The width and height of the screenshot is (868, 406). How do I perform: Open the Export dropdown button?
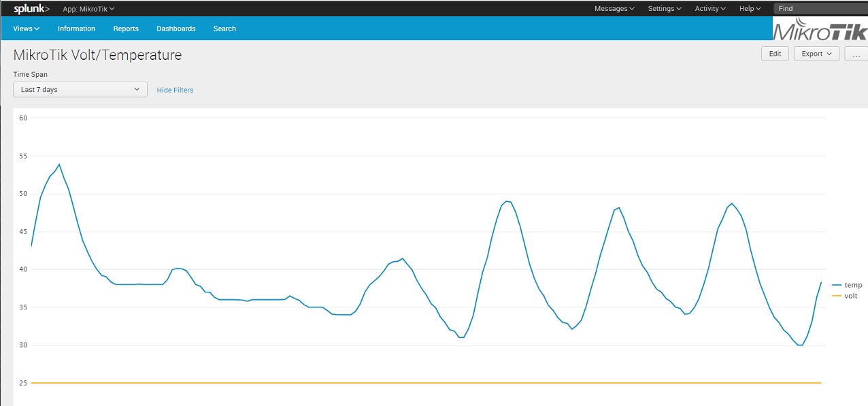coord(816,54)
